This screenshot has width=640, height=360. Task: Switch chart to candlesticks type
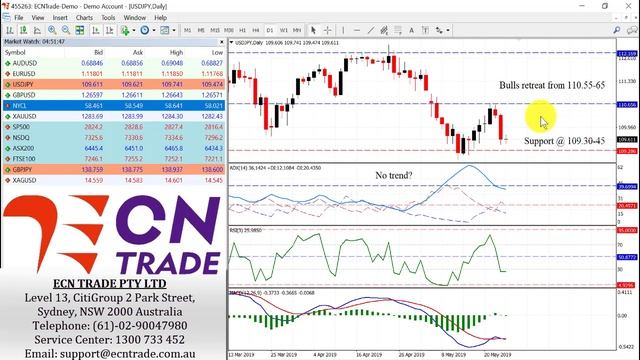click(x=23, y=30)
